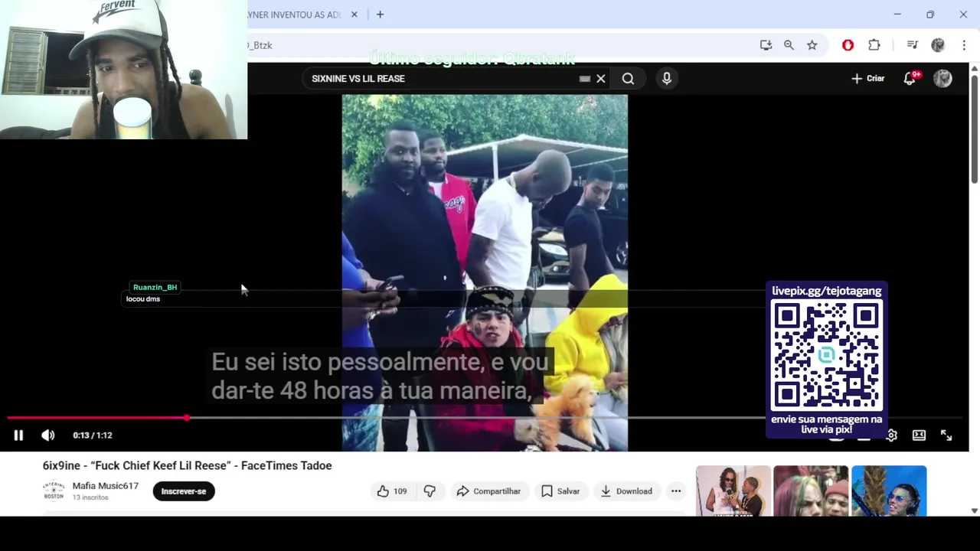Click the scrollbar down arrow
Screen dimensions: 980x551
pos(975,510)
